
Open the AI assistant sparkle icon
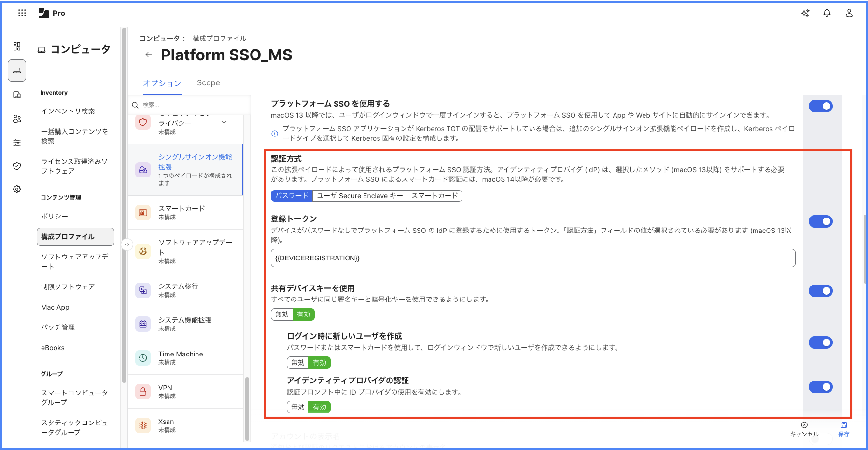click(x=805, y=13)
